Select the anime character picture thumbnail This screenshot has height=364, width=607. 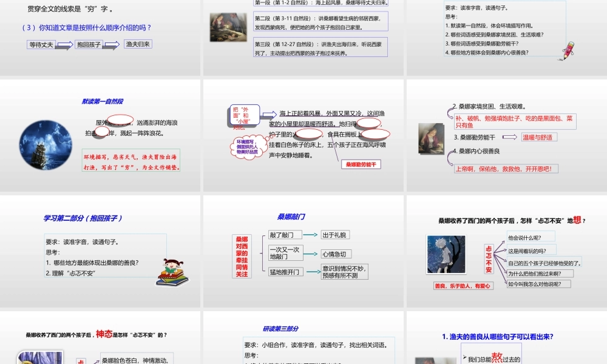click(x=446, y=255)
